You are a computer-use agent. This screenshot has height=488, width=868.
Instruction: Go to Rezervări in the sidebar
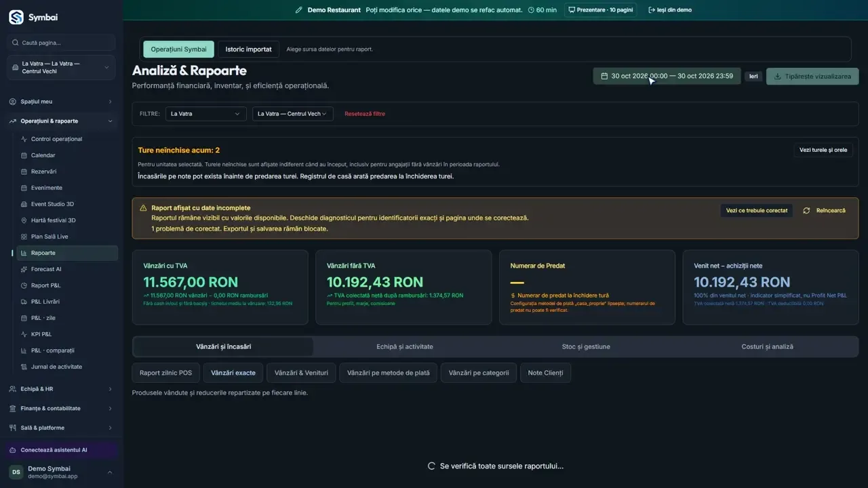point(66,171)
